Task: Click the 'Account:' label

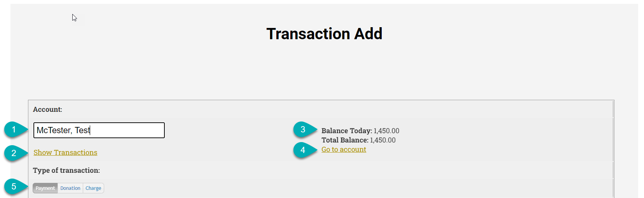Action: [47, 109]
